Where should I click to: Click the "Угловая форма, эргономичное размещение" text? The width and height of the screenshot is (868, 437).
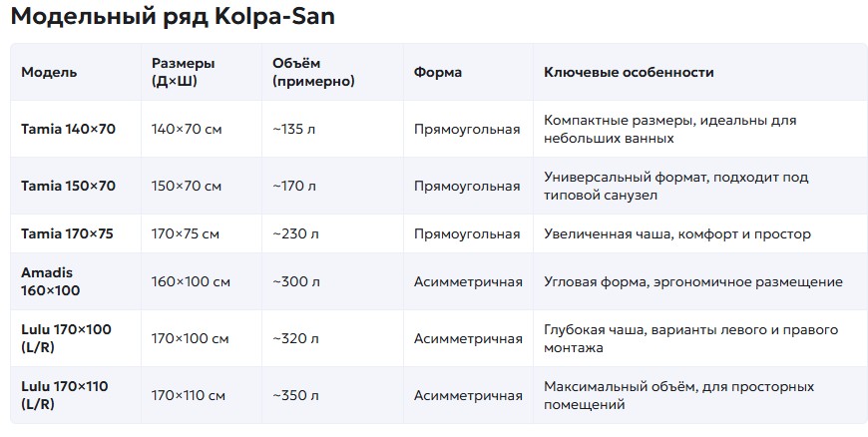click(692, 282)
